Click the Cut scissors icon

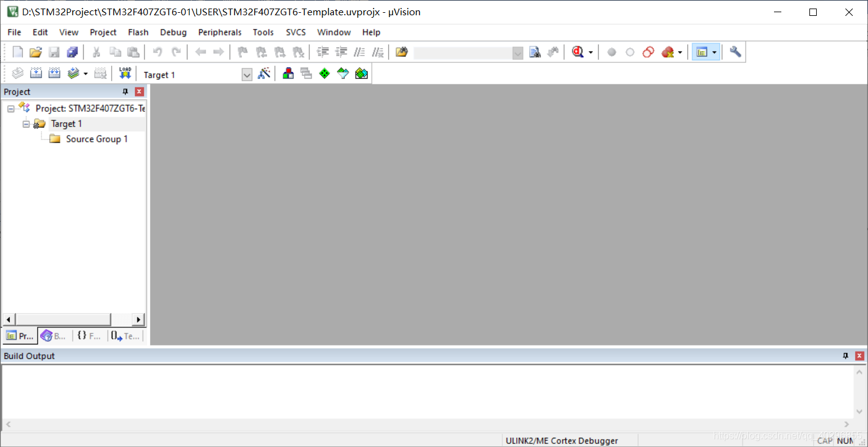pyautogui.click(x=96, y=52)
